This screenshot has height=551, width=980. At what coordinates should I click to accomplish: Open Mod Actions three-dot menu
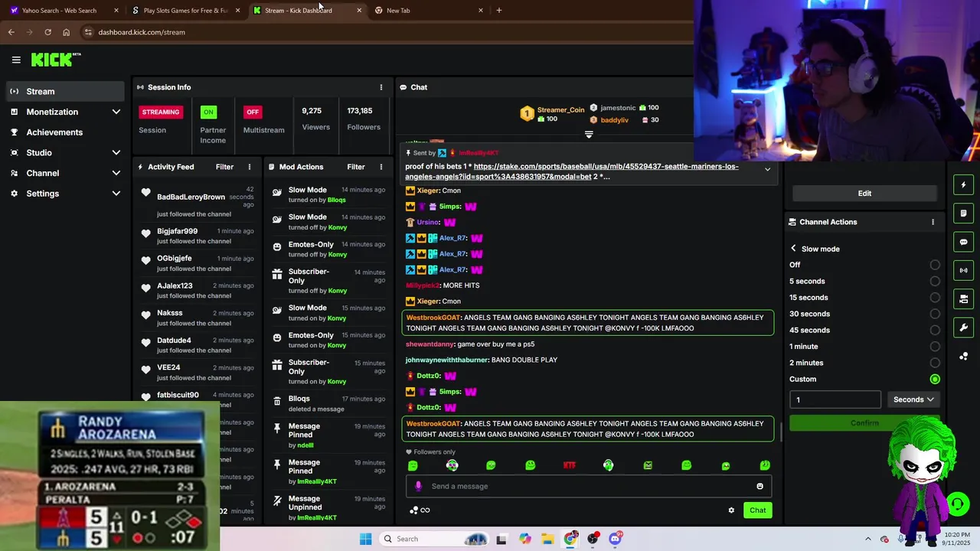click(x=381, y=167)
